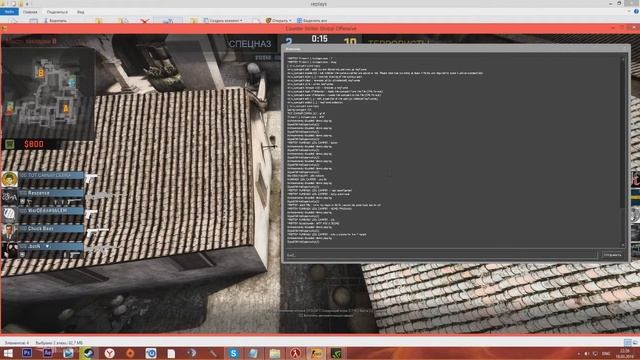
Task: Click avatar of player Chuck Bass
Action: tap(9, 231)
